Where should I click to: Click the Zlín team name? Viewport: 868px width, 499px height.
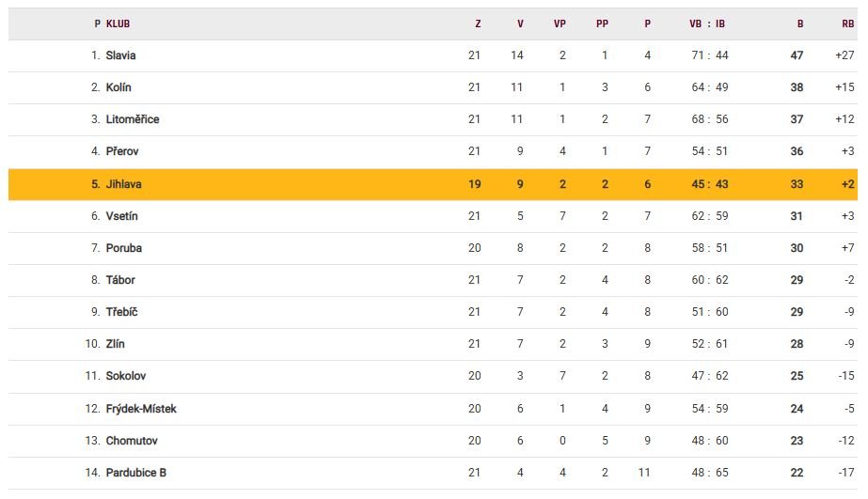115,344
